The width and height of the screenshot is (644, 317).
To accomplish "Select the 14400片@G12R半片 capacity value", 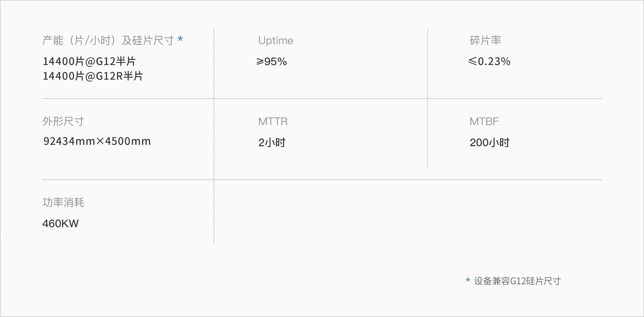I will coord(93,76).
